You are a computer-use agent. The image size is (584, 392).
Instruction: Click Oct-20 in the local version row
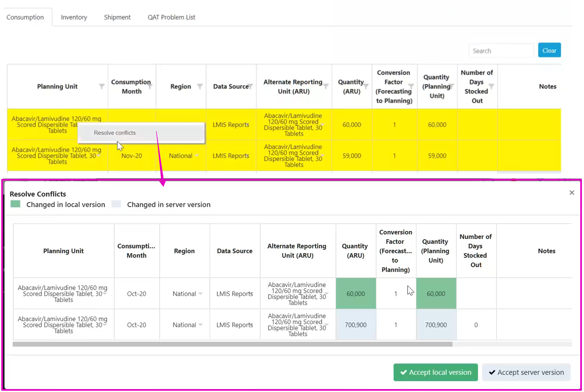[x=137, y=294]
